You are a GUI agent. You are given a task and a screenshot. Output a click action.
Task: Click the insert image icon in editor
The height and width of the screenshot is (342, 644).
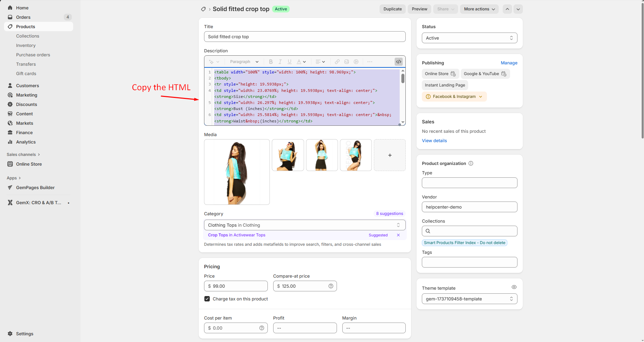pos(347,62)
